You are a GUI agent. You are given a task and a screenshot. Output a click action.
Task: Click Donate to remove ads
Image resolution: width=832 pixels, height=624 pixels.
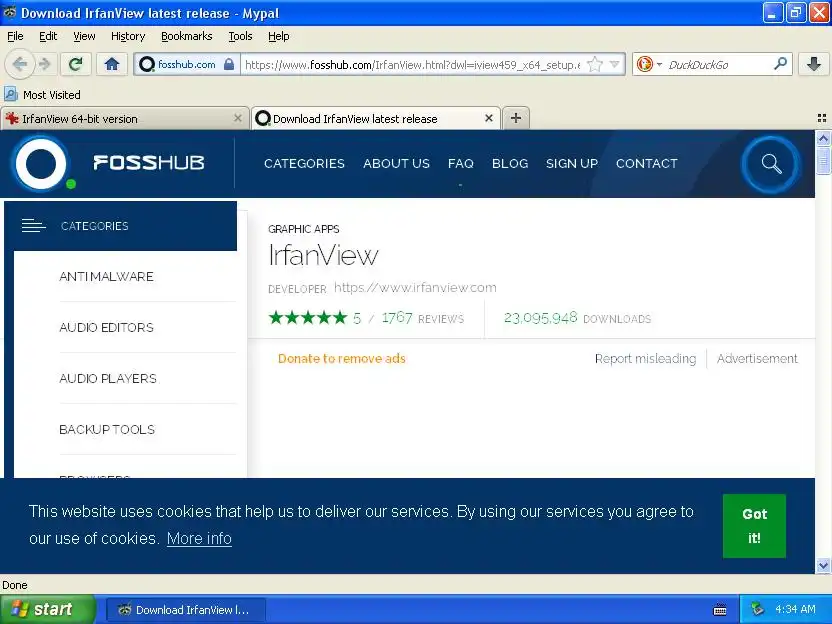342,359
